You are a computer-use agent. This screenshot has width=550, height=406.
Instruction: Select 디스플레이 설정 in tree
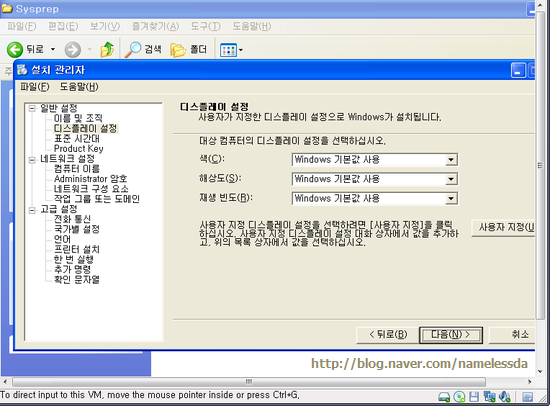[85, 128]
